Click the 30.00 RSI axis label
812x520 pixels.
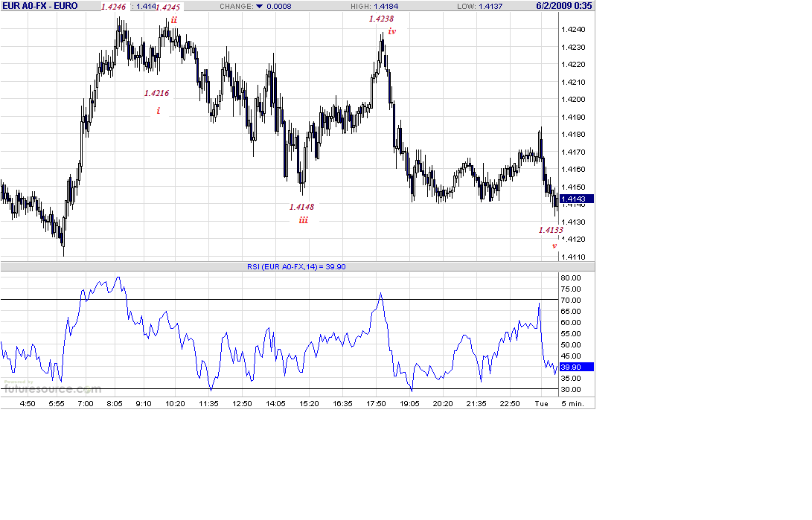coord(571,390)
